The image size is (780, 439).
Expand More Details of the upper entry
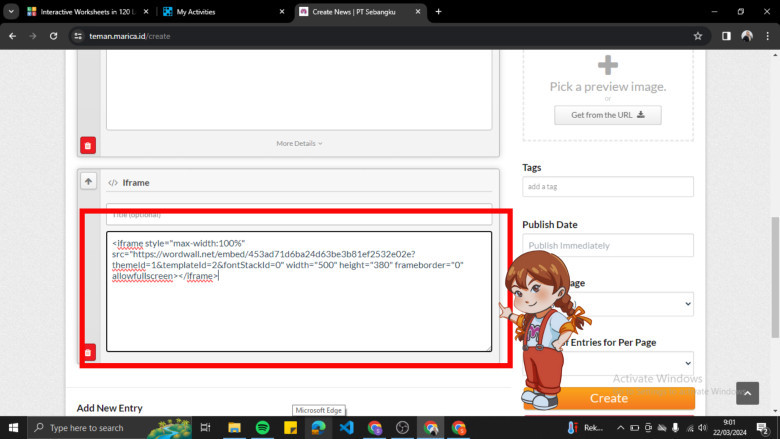point(299,143)
